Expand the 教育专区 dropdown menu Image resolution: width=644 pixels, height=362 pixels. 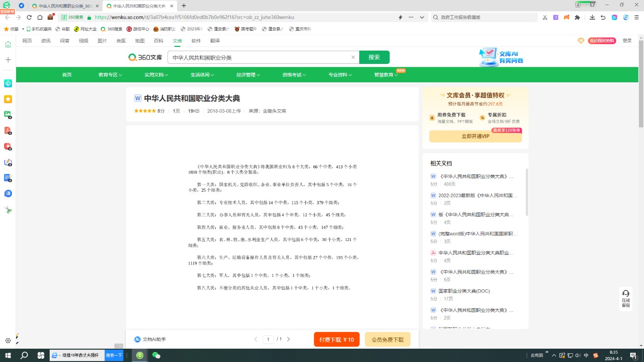[x=110, y=75]
